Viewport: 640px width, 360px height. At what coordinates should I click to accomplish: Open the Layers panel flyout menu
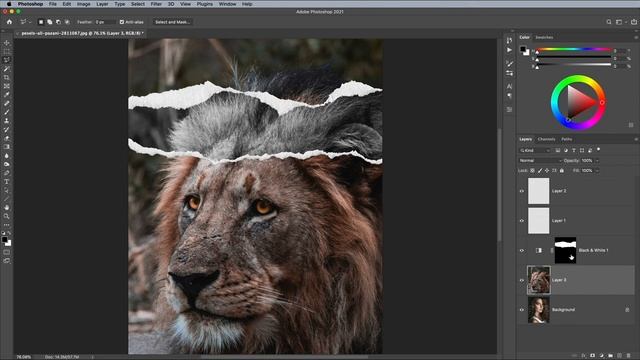[636, 140]
